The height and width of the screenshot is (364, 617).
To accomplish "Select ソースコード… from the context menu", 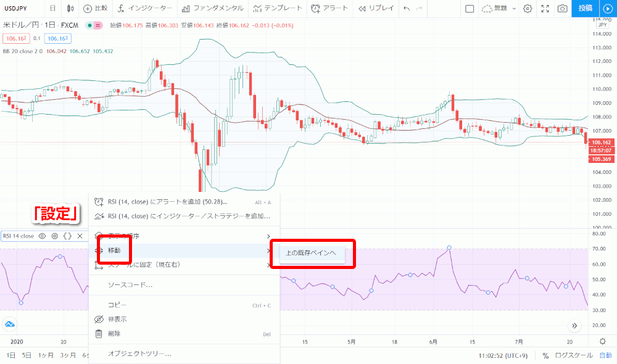I will point(184,285).
